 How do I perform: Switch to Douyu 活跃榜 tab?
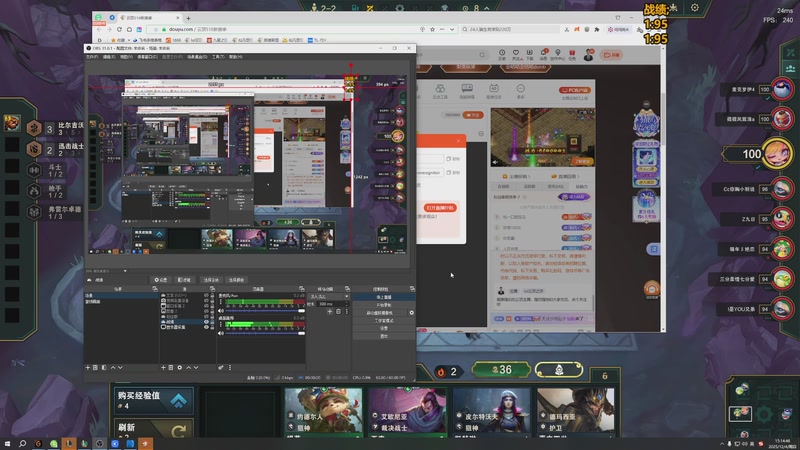(x=530, y=187)
